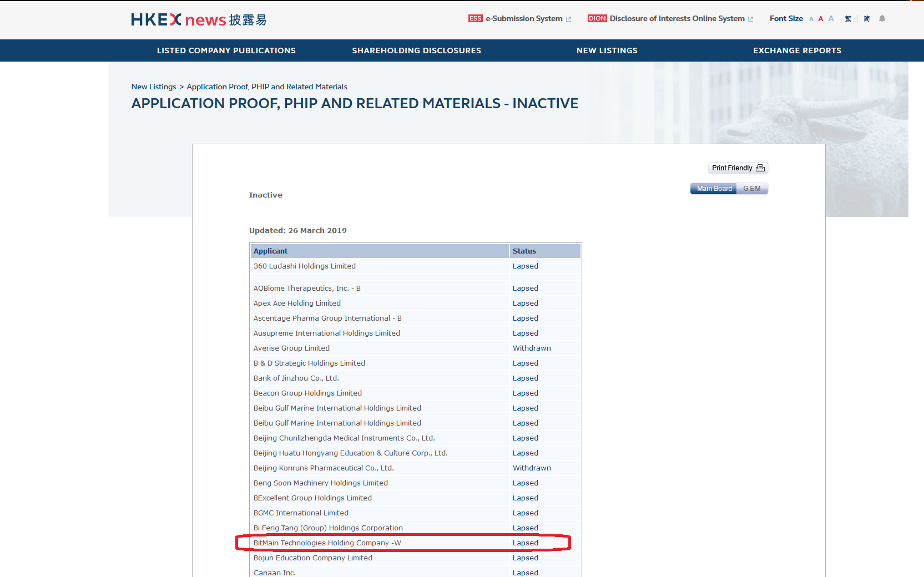This screenshot has width=924, height=577.
Task: Select Ausupreme International Holdings Limited
Action: [x=327, y=333]
